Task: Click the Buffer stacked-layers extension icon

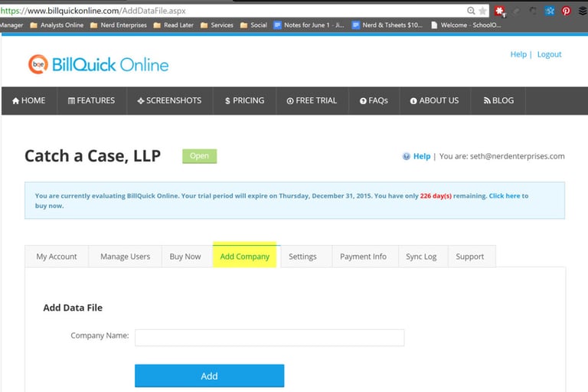Action: pyautogui.click(x=583, y=11)
